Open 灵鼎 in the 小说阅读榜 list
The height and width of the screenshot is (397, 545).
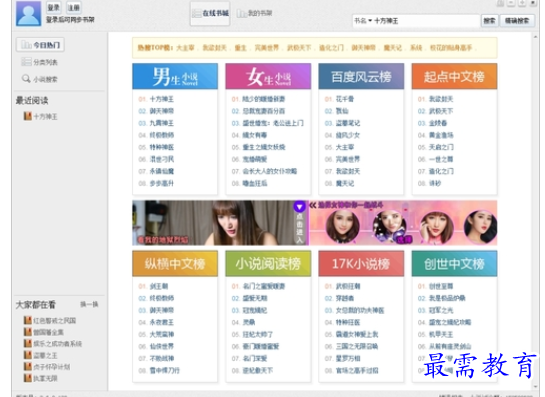(249, 322)
